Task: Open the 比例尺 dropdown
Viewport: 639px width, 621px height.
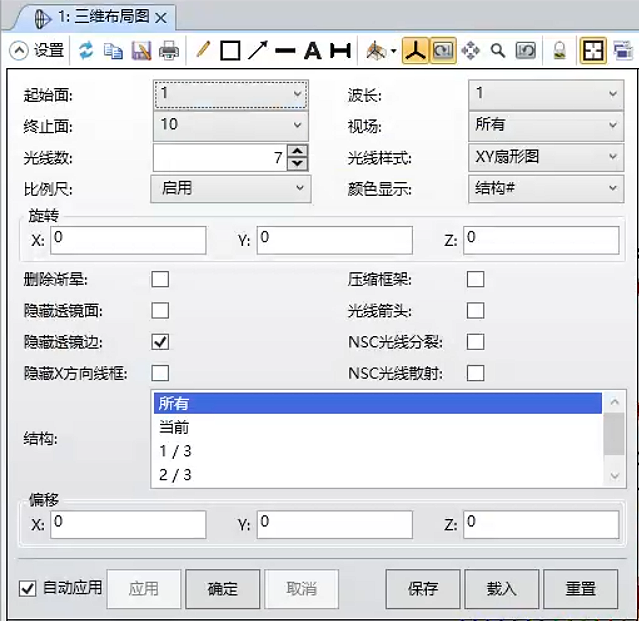Action: (231, 188)
